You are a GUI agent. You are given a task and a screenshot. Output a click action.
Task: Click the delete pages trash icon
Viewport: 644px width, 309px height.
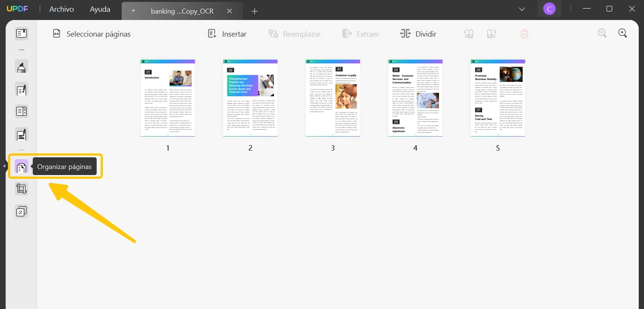point(525,34)
